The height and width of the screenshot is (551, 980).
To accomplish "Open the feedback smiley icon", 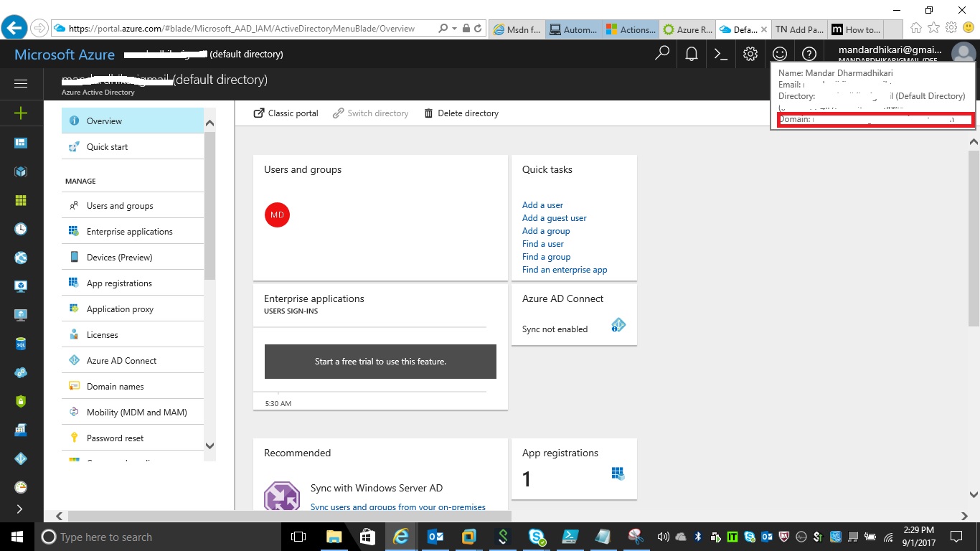I will tap(780, 54).
